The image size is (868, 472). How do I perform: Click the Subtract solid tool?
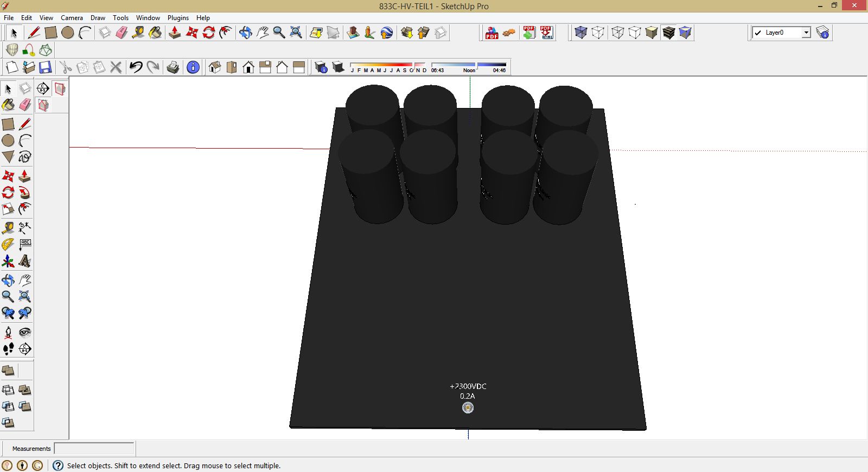pyautogui.click(x=8, y=406)
